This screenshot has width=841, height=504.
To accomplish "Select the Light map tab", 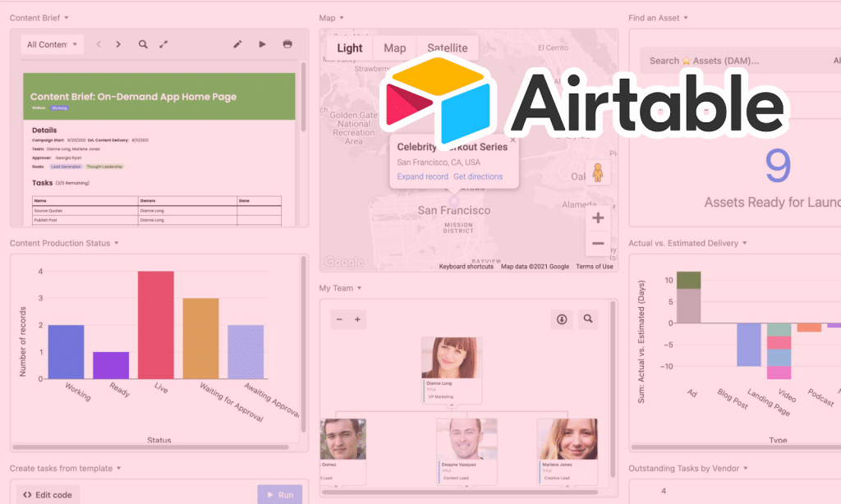I will tap(349, 48).
